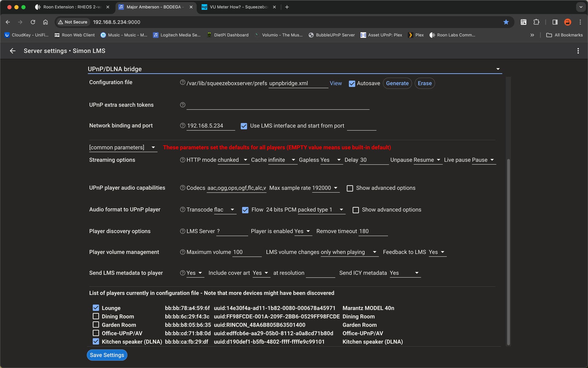
Task: Enable Show advanced options for audio format
Action: coord(356,210)
